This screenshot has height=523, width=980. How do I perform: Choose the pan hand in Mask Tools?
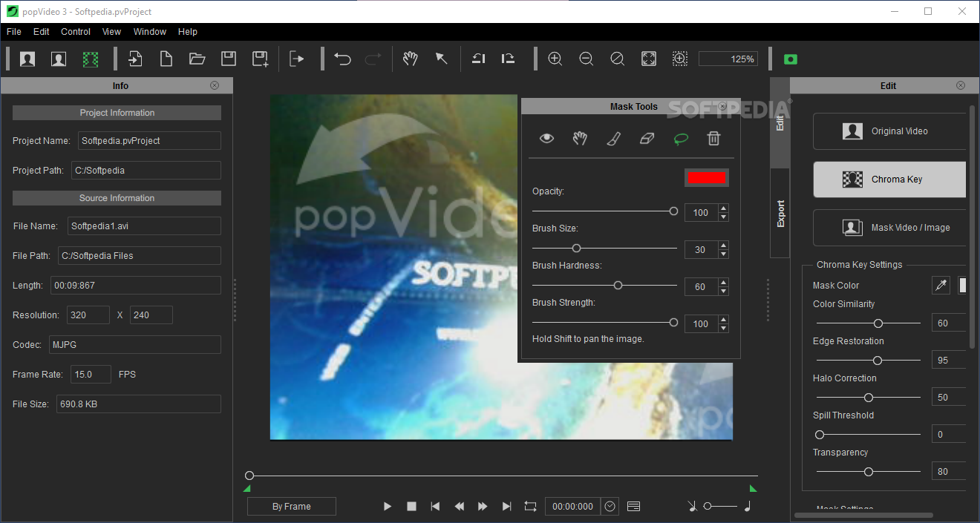pyautogui.click(x=580, y=138)
